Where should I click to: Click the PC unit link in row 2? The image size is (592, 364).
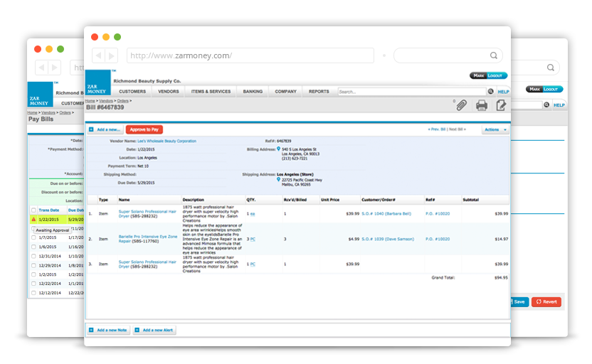pyautogui.click(x=253, y=239)
